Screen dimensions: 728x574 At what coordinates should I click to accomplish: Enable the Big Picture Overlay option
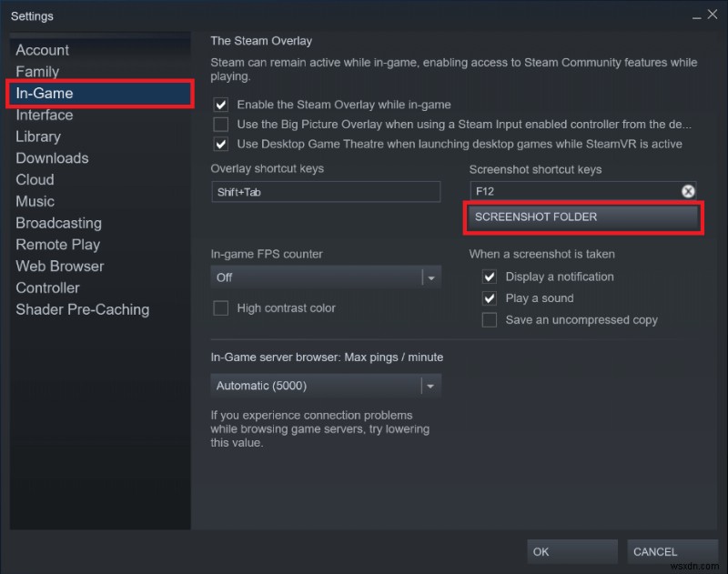coord(220,125)
